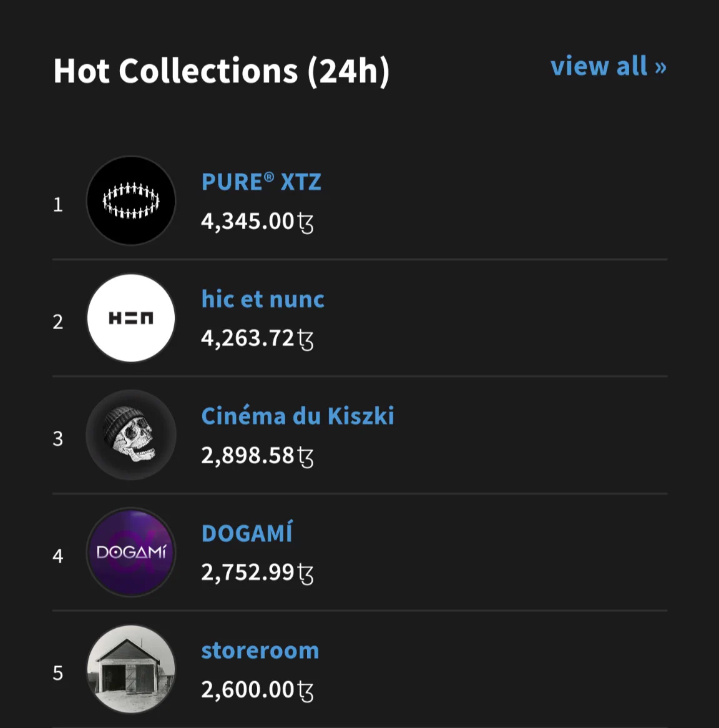
Task: Click the hic et nunc H=N logo
Action: click(x=131, y=318)
